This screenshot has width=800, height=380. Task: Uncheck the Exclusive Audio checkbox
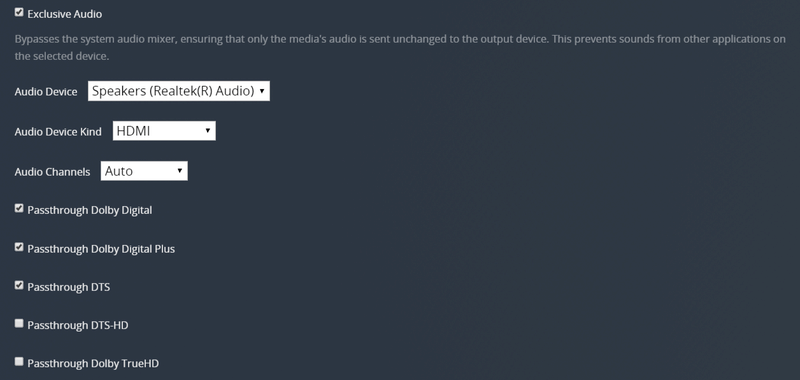[19, 12]
